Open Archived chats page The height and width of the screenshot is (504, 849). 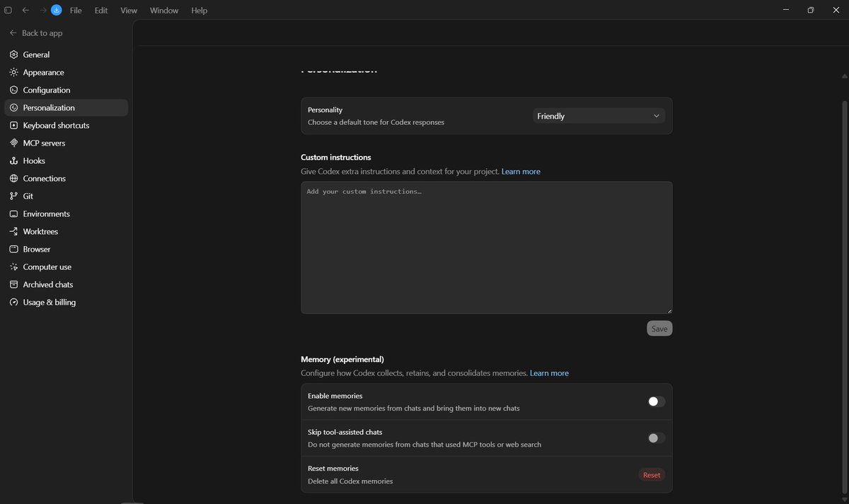(66, 284)
